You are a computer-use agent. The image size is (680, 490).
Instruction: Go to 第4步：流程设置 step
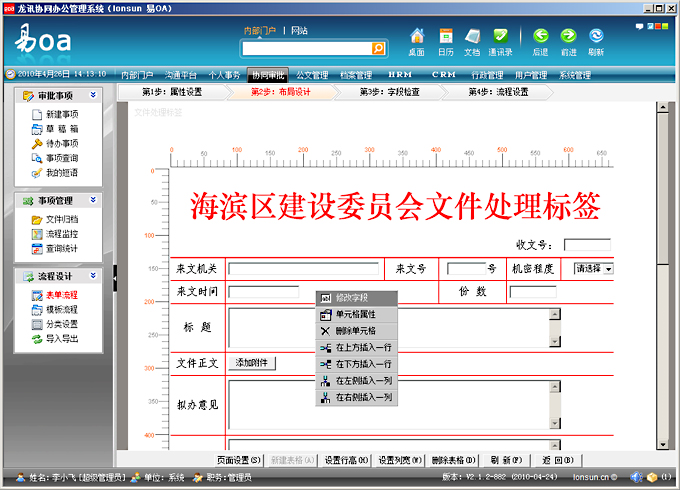(499, 92)
